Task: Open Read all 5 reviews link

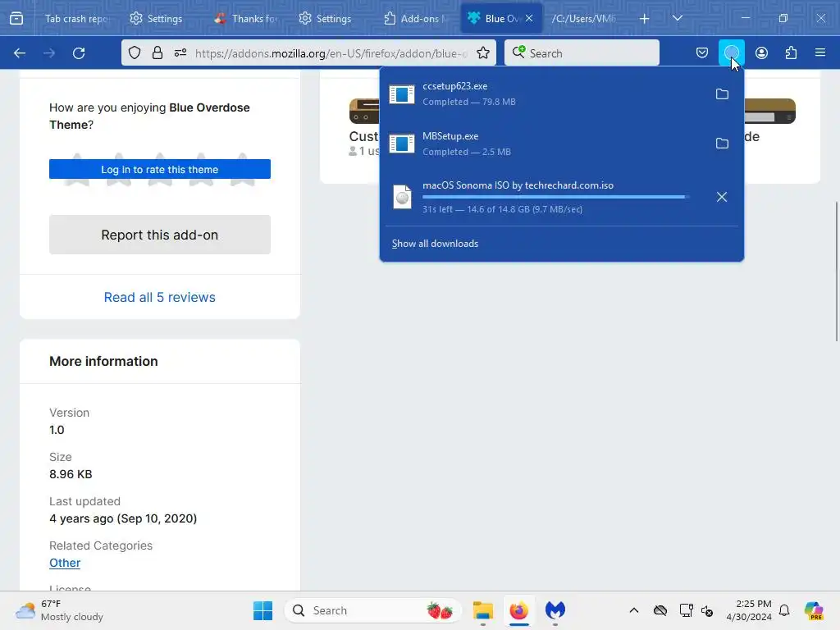Action: pos(160,297)
